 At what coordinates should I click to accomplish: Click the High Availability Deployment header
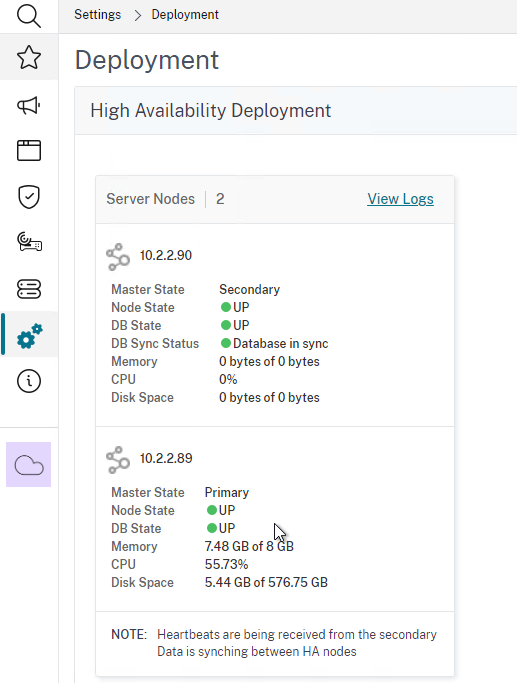click(210, 110)
